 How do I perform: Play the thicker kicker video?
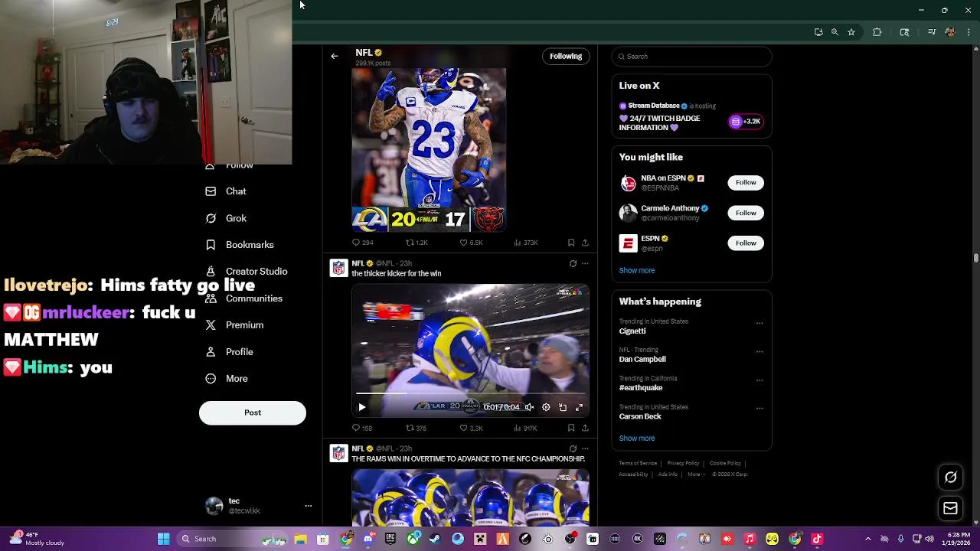coord(362,407)
